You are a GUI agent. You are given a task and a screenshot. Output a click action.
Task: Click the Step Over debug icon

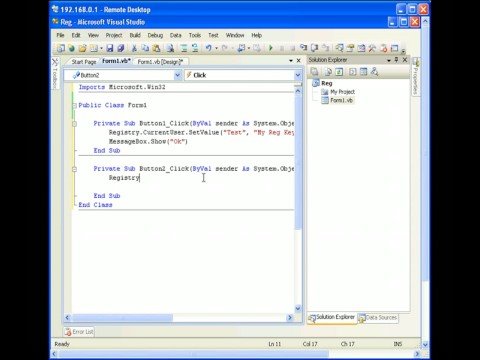coord(314,48)
